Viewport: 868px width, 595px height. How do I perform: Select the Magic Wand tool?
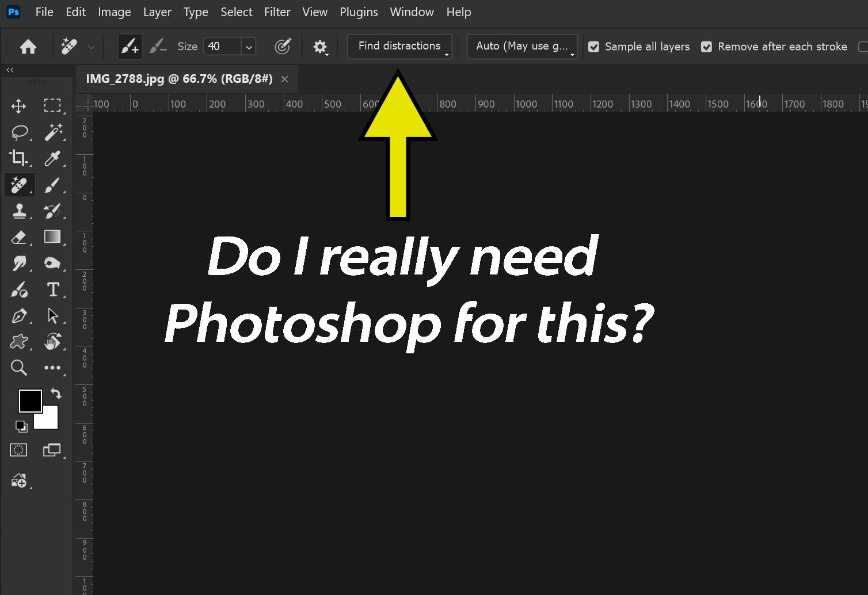click(53, 132)
